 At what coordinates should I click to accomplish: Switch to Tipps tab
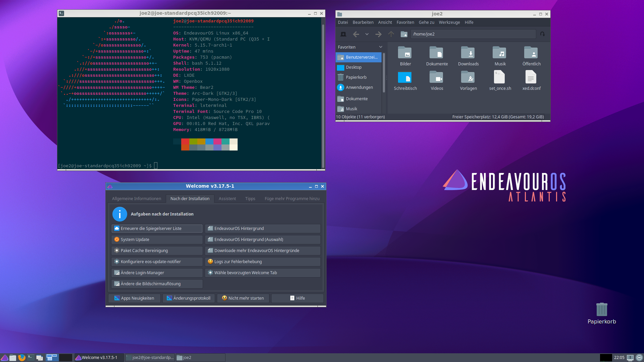250,199
